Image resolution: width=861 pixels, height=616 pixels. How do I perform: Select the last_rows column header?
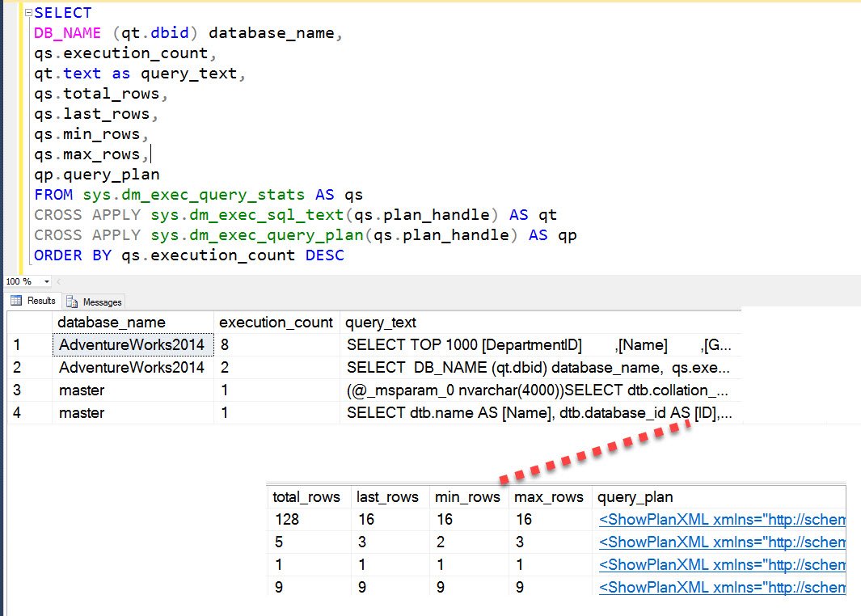click(x=390, y=497)
